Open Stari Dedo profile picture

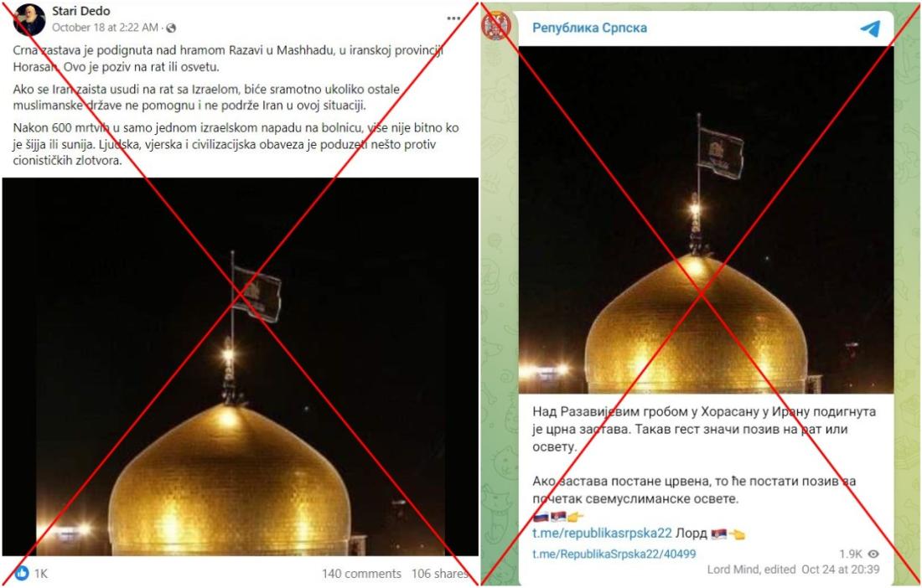[x=28, y=19]
